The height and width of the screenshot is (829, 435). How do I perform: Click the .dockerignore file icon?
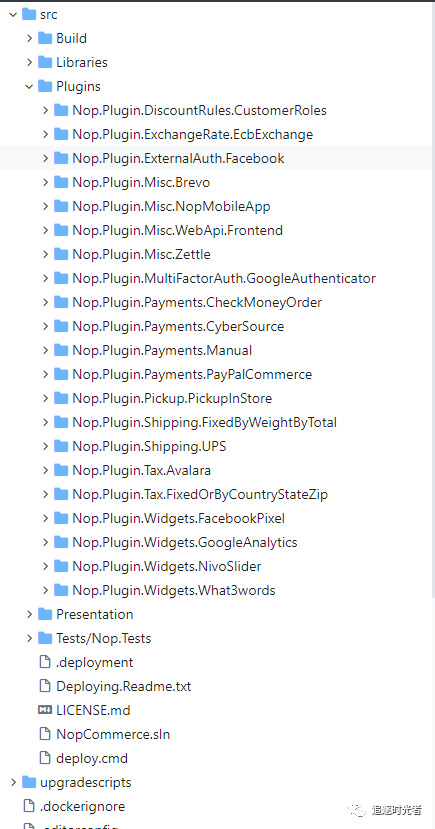[x=29, y=806]
